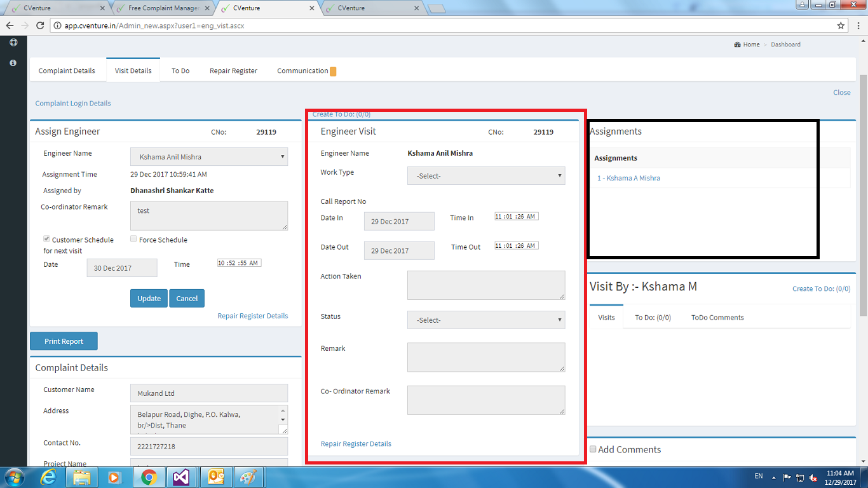The width and height of the screenshot is (868, 488).
Task: Open Paint from taskbar
Action: (x=248, y=477)
